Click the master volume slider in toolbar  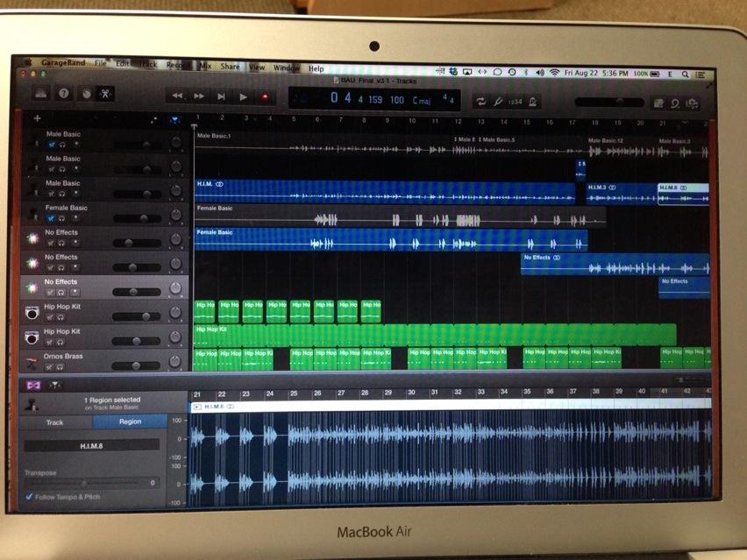point(609,102)
